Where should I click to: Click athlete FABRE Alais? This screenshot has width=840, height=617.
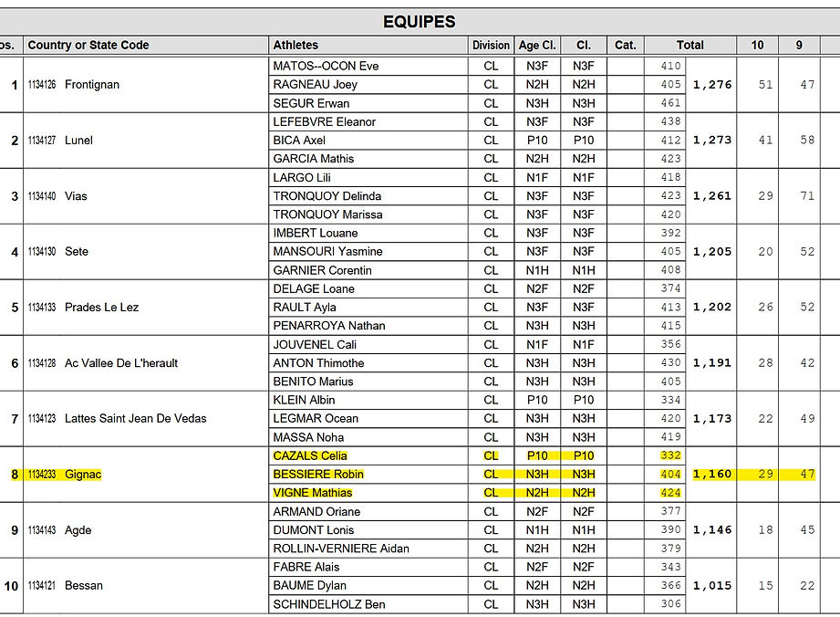(306, 567)
